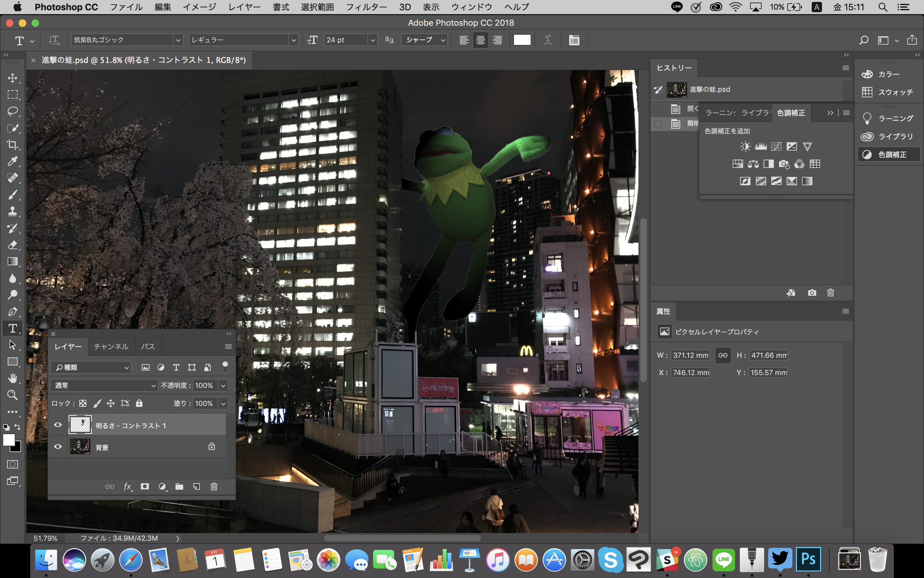Create a new layer in Layers panel
Viewport: 924px width, 578px height.
[197, 486]
